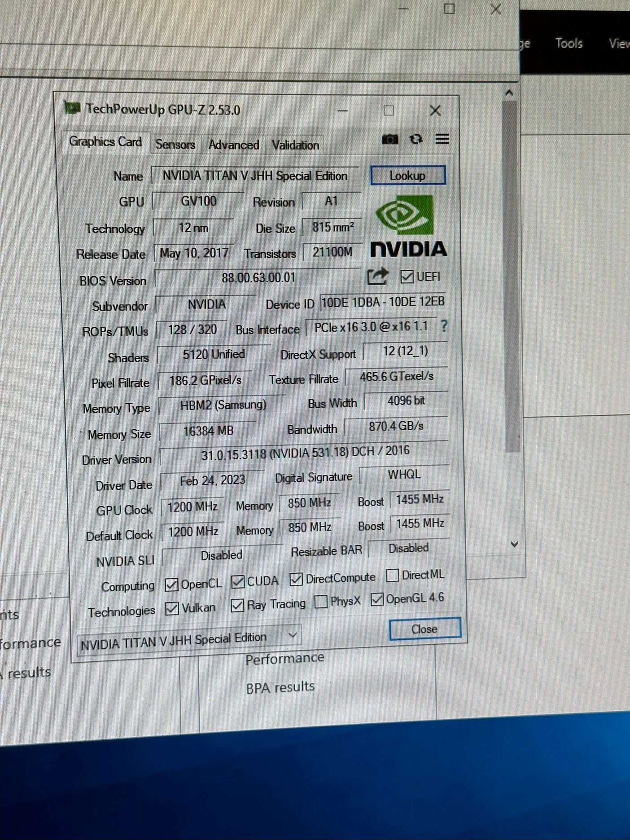Click the Technology value 12 nm
The width and height of the screenshot is (630, 840).
193,228
